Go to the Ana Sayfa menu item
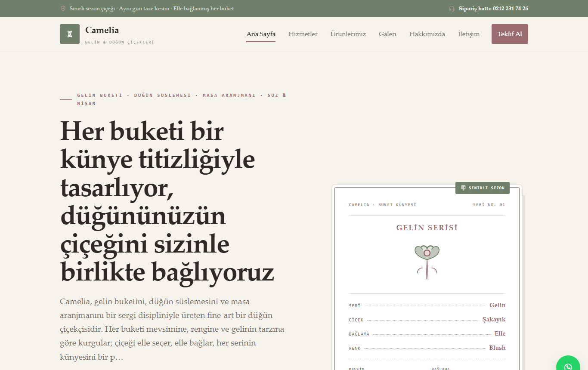The height and width of the screenshot is (370, 588). (x=261, y=34)
